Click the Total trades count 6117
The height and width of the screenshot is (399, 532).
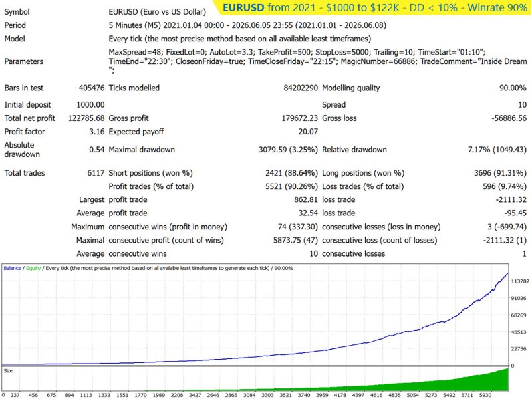[x=96, y=173]
